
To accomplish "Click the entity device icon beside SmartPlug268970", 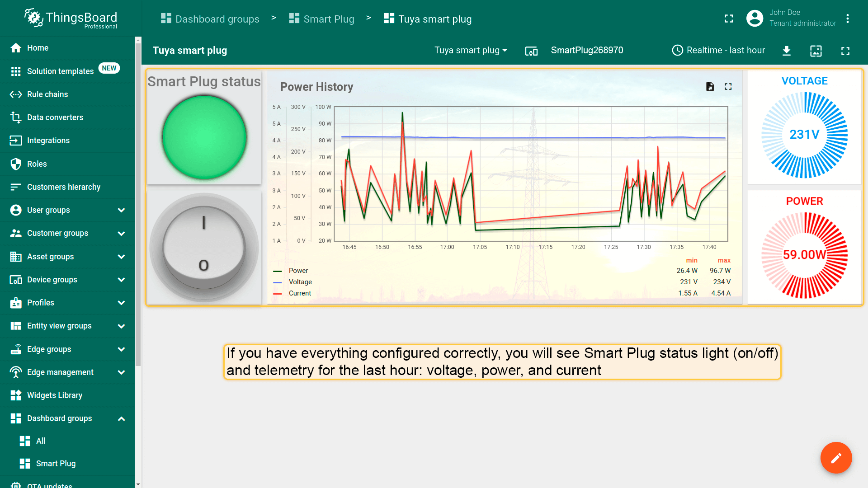I will coord(531,51).
